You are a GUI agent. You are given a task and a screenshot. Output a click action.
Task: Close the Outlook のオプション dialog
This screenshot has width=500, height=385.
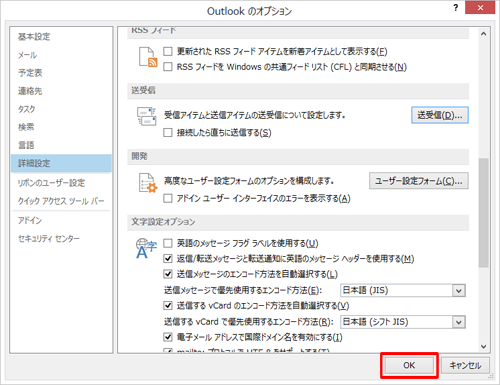click(x=480, y=8)
